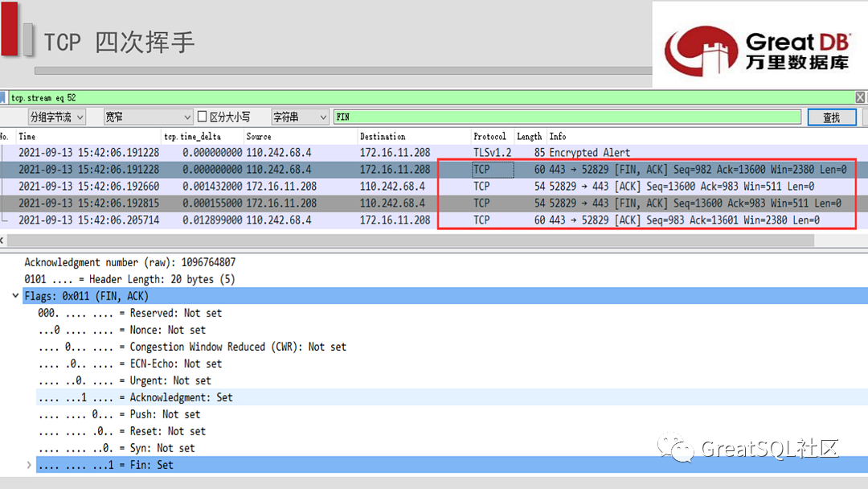The height and width of the screenshot is (489, 868).
Task: Sort by the Length column header
Action: 529,136
